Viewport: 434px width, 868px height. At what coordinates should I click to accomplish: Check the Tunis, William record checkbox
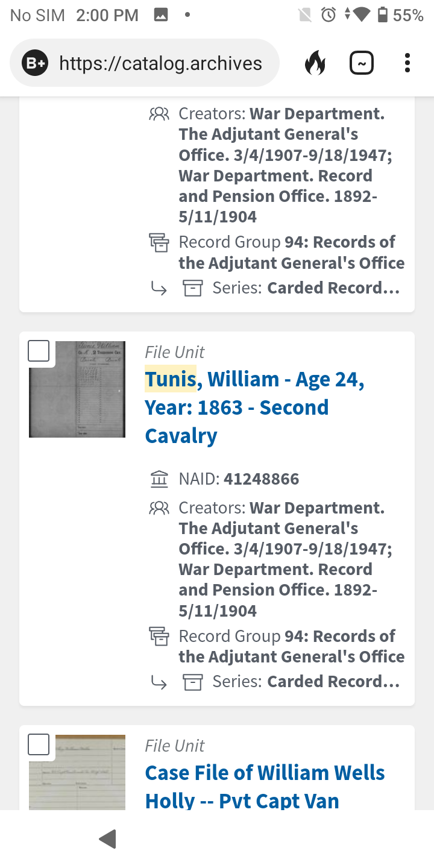pyautogui.click(x=39, y=351)
